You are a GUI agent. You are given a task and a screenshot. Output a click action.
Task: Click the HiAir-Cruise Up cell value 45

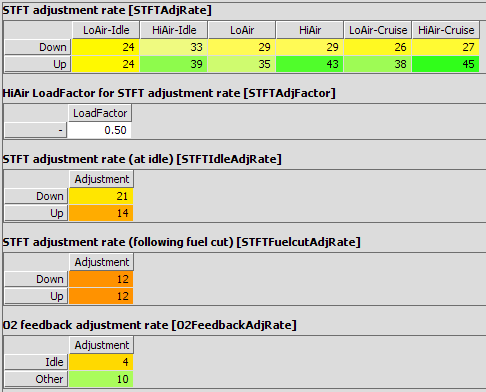click(446, 64)
